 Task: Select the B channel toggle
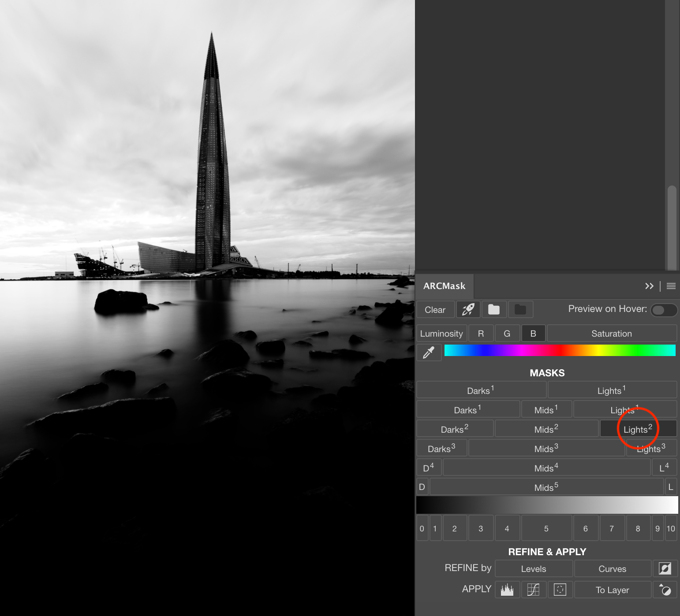533,334
